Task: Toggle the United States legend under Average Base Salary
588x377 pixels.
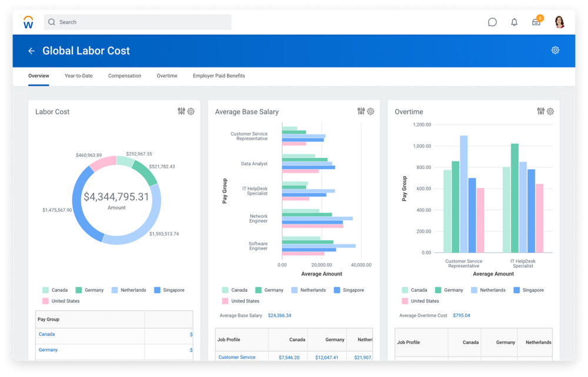Action: [x=240, y=301]
